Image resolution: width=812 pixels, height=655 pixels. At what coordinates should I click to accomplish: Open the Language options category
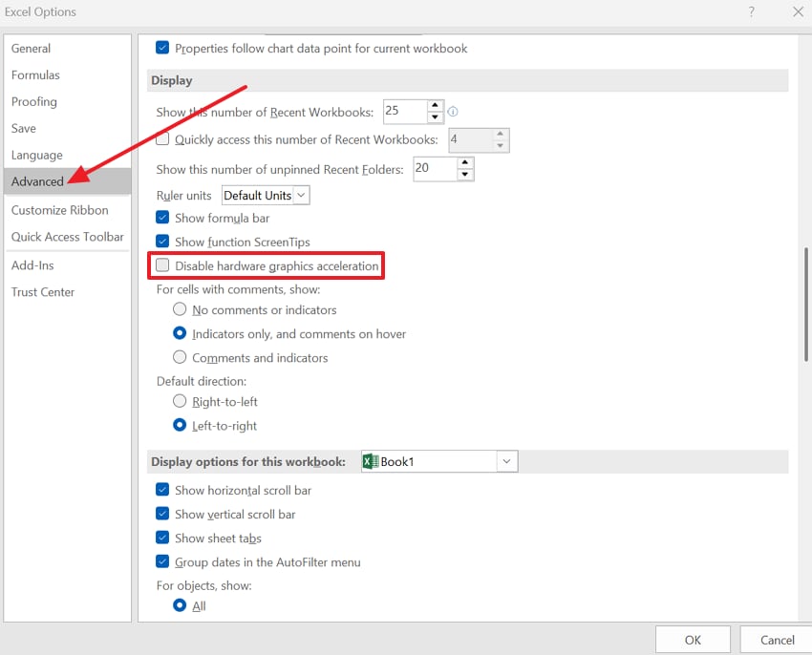pos(67,155)
